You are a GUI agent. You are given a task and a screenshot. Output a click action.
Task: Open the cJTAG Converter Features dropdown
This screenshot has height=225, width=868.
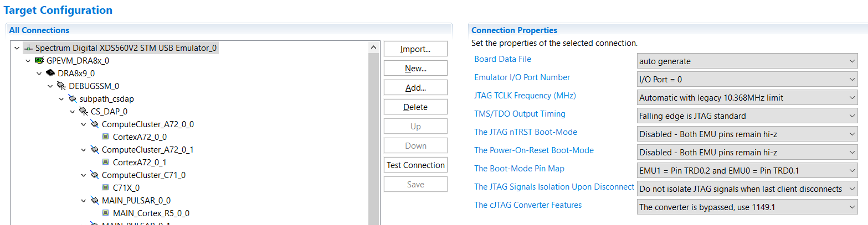747,207
